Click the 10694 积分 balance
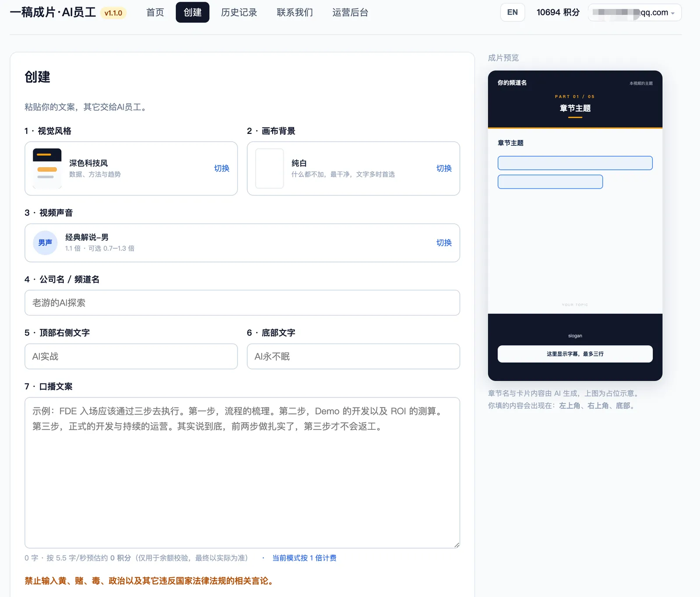Screen dimensions: 700x597 coord(558,12)
